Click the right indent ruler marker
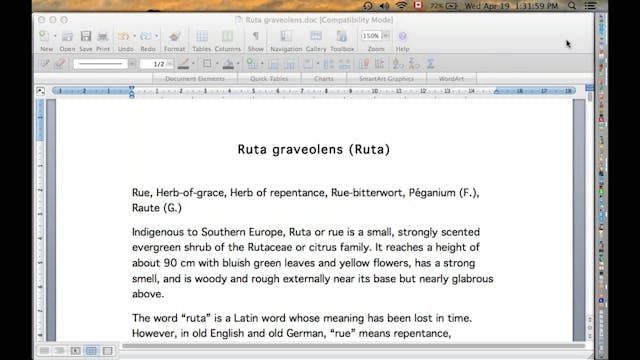The height and width of the screenshot is (360, 640). point(496,91)
